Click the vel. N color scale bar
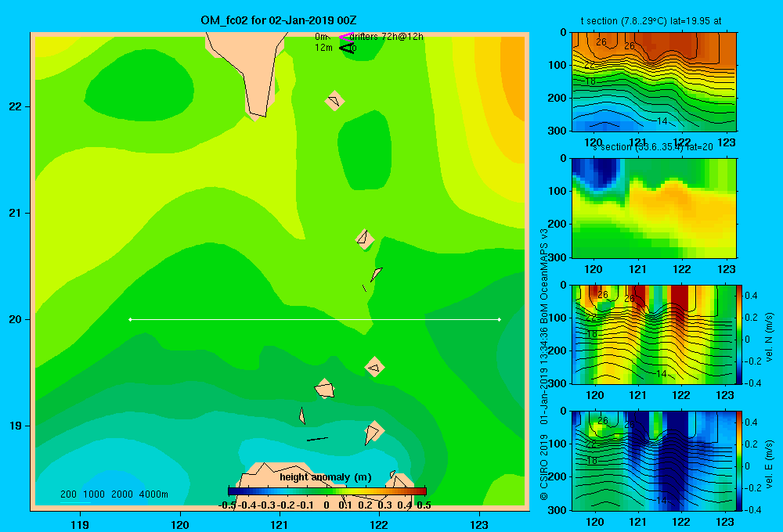 (x=740, y=334)
